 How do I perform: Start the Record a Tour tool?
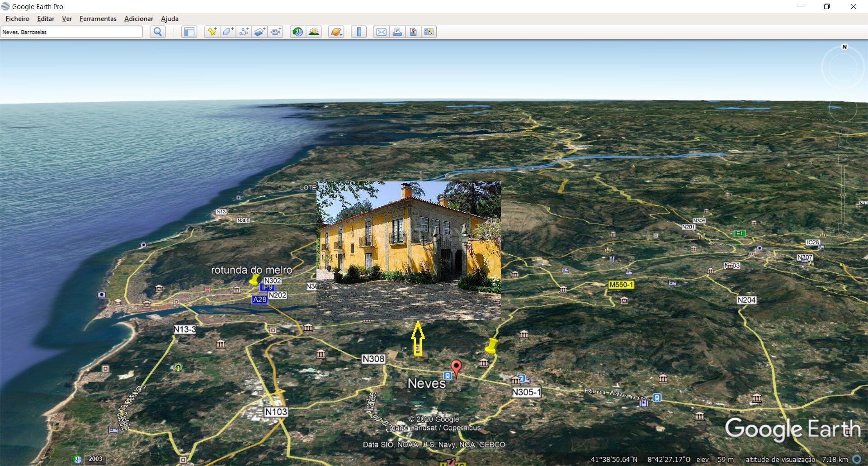pyautogui.click(x=276, y=32)
